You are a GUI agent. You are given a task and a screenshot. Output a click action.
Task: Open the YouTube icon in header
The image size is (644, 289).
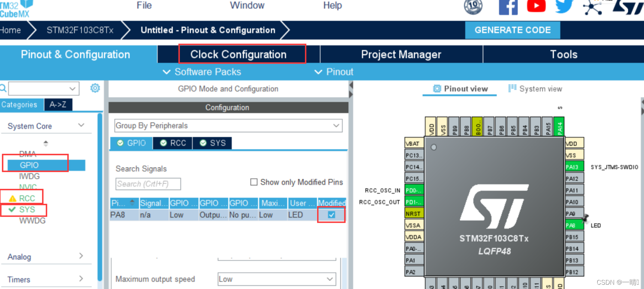536,6
